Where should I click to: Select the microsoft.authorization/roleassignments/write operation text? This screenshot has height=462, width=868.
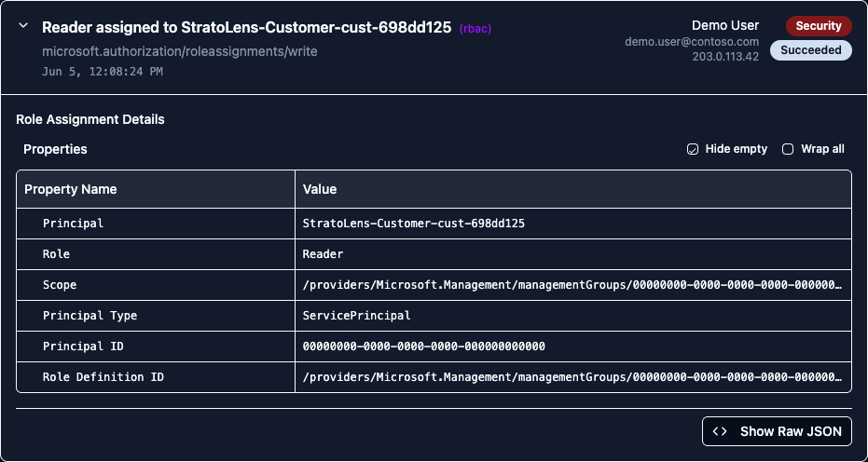180,51
